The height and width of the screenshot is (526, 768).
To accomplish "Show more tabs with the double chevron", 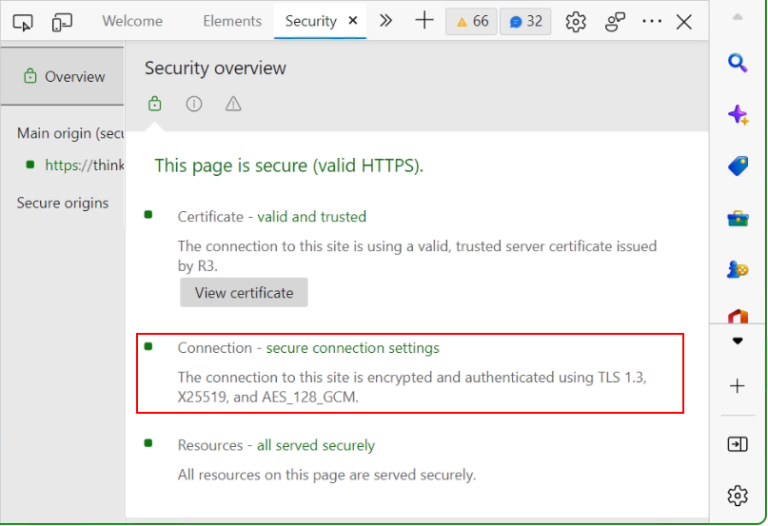I will tap(386, 21).
